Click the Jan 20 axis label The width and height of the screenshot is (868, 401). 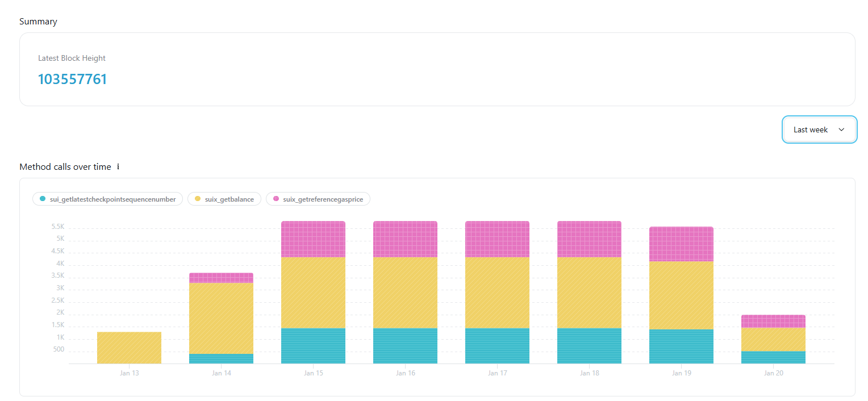pos(774,373)
